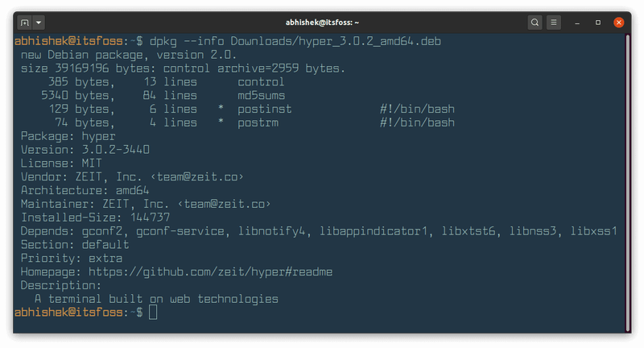The height and width of the screenshot is (348, 644).
Task: Open the hamburger menu in title bar
Action: (557, 22)
